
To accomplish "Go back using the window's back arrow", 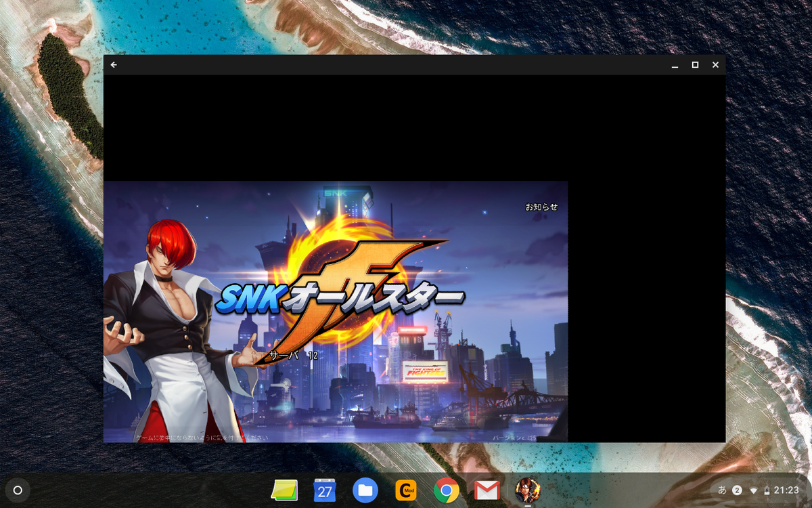I will tap(114, 65).
